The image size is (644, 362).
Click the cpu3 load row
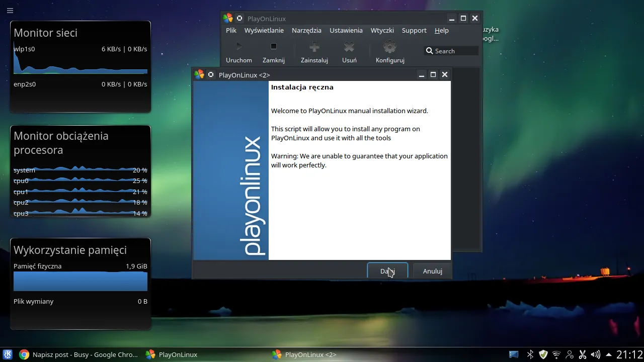(80, 213)
